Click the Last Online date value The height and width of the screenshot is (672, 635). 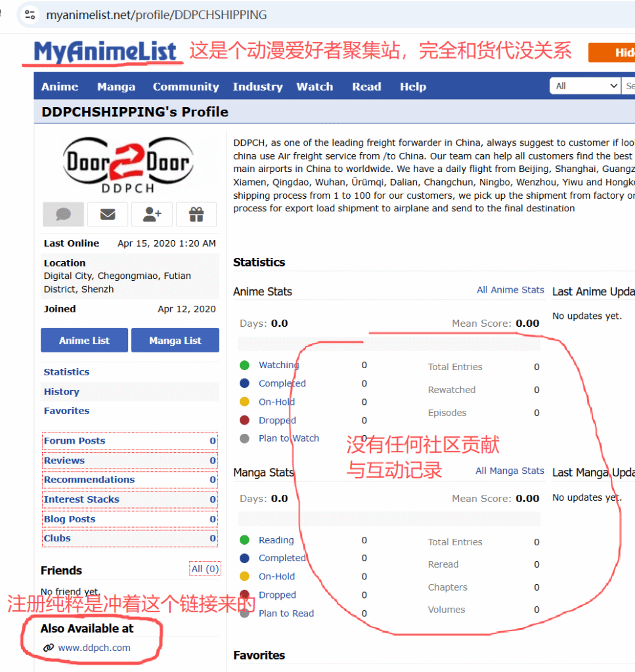pos(167,243)
